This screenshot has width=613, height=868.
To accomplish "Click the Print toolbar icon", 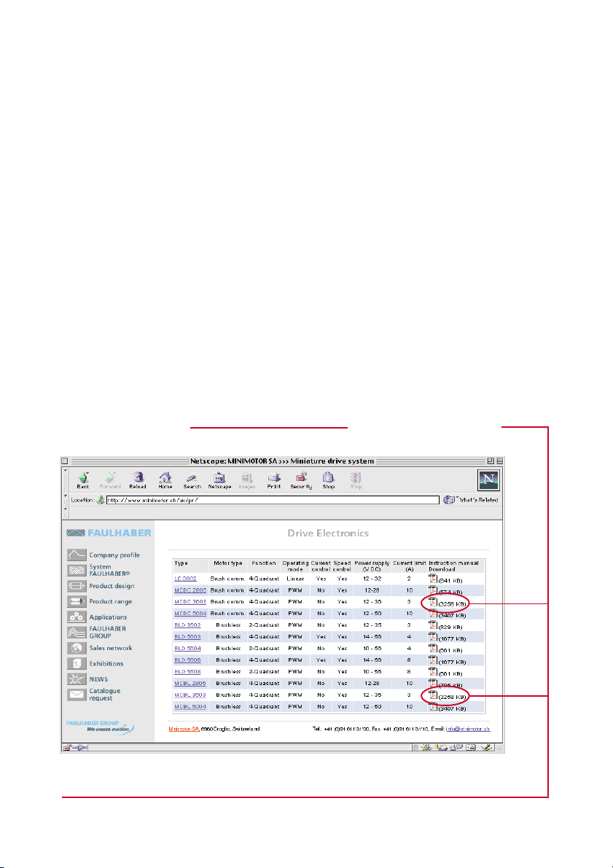I will (273, 479).
